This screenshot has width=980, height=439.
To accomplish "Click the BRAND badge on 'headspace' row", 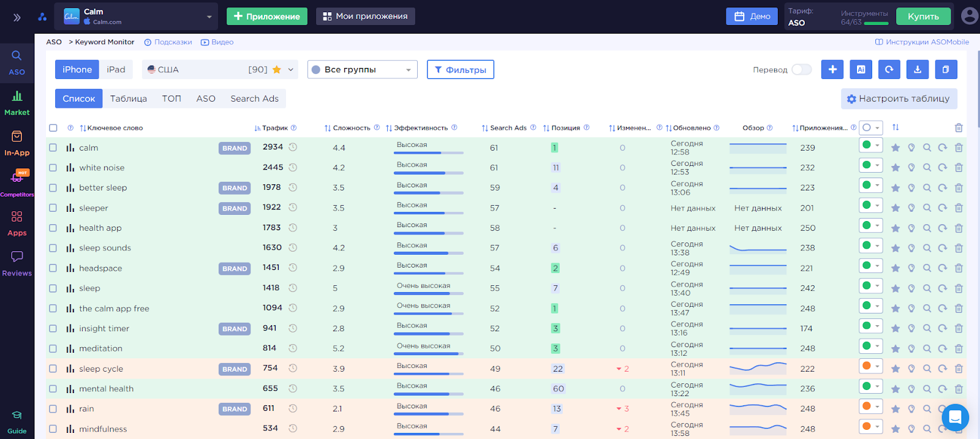I will pyautogui.click(x=235, y=269).
